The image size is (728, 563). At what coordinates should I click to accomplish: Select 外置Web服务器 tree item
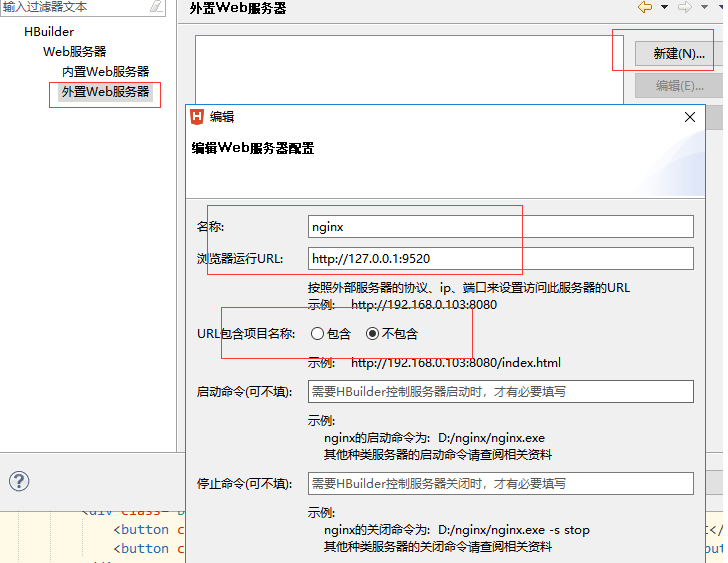(x=105, y=91)
